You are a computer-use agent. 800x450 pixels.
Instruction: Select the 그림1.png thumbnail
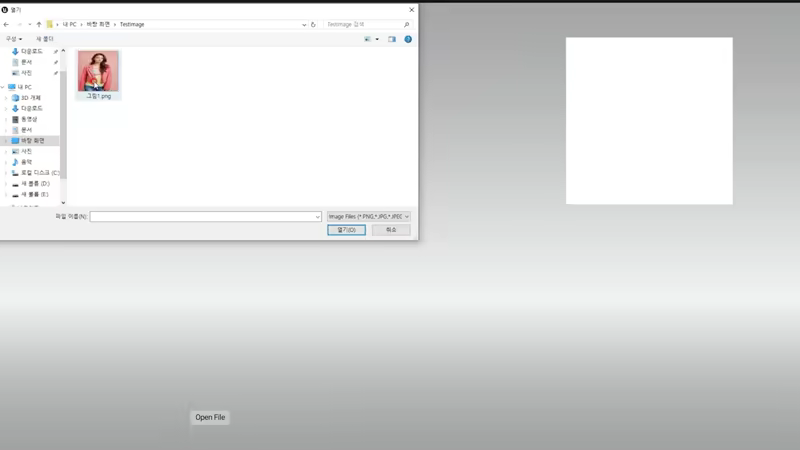pyautogui.click(x=98, y=71)
